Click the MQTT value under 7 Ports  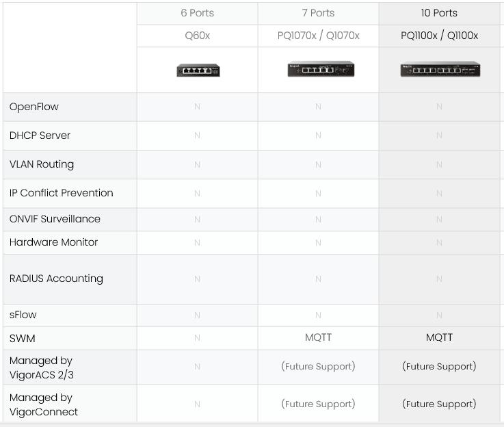(318, 337)
